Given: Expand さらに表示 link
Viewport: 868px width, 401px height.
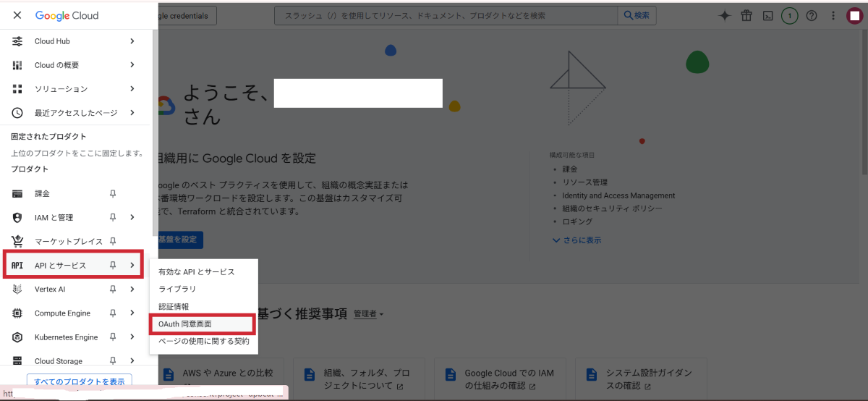Looking at the screenshot, I should 576,240.
